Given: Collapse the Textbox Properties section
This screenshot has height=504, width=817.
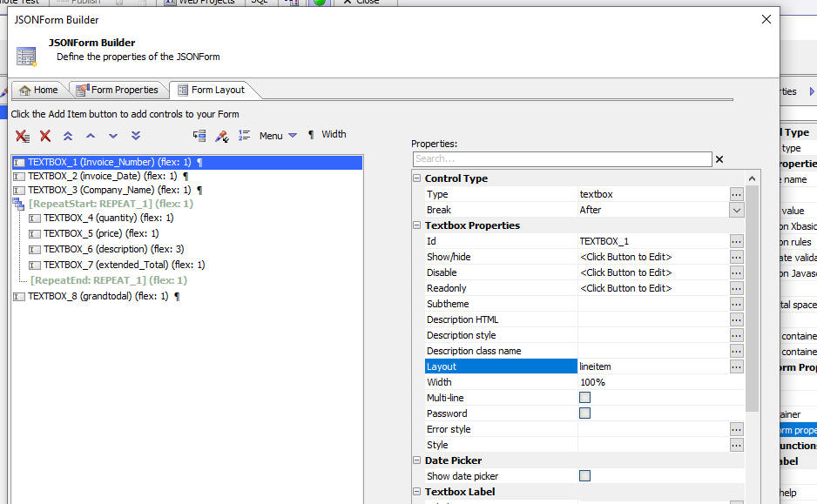Looking at the screenshot, I should tap(417, 225).
